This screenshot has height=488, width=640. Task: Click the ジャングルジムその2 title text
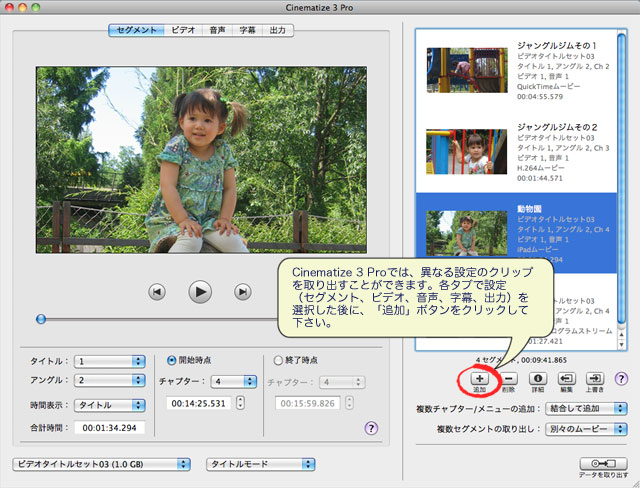(557, 127)
